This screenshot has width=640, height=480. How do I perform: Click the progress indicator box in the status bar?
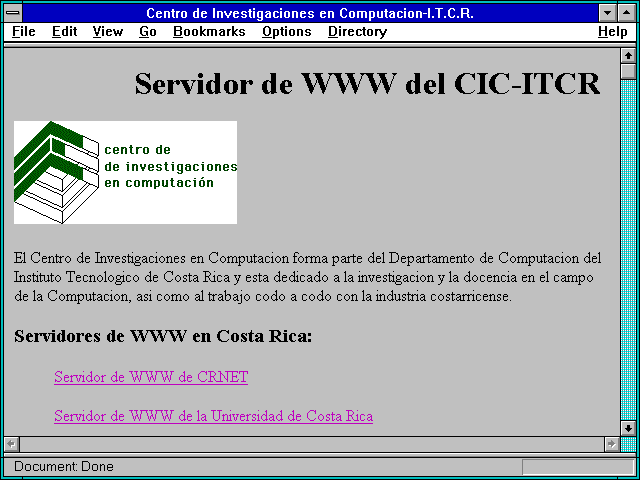(578, 467)
